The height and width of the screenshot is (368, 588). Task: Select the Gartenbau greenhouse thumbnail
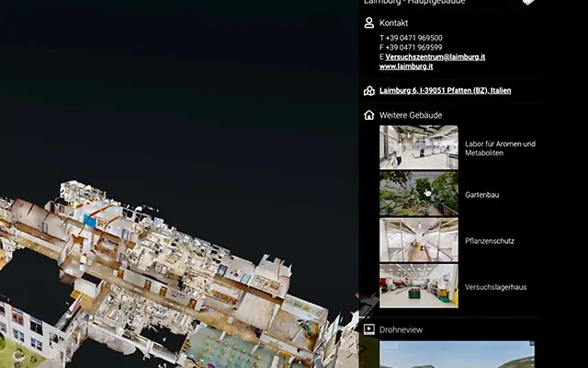pyautogui.click(x=419, y=194)
